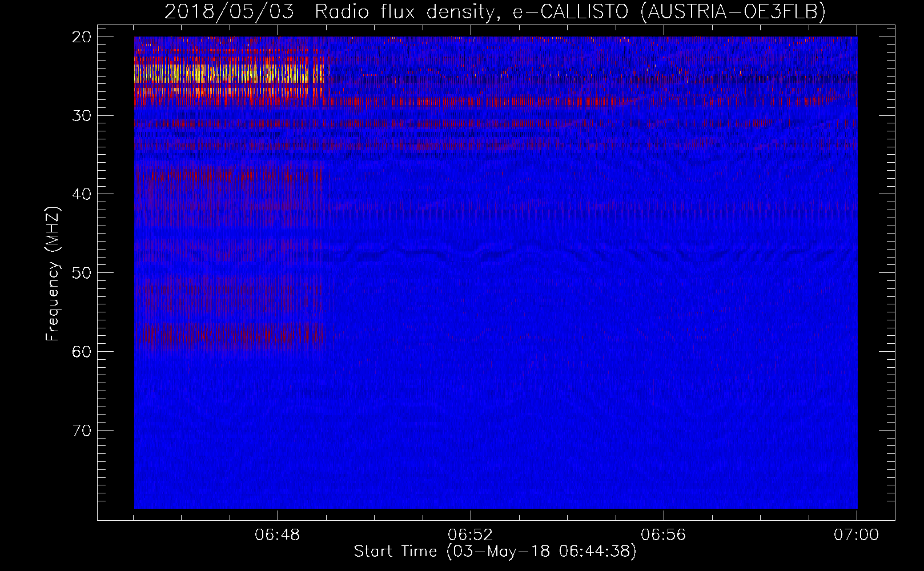Click the 70 frequency tick label
924x571 pixels.
pyautogui.click(x=82, y=431)
